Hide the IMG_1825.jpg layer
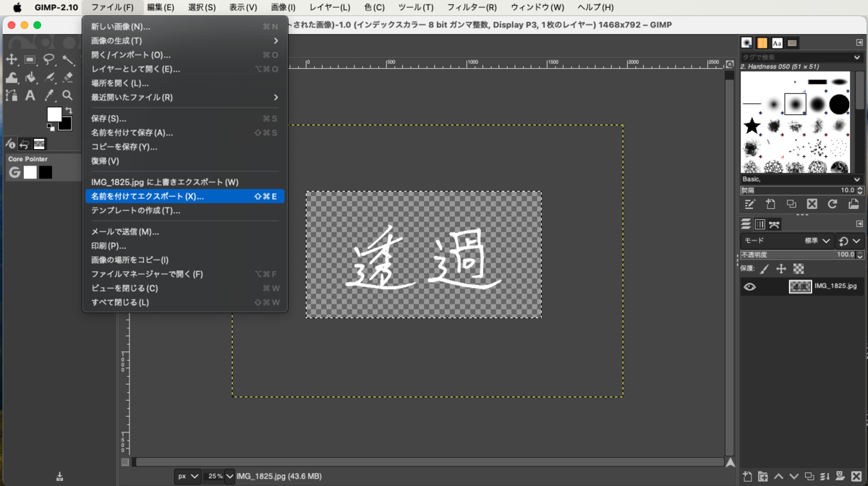 (750, 286)
